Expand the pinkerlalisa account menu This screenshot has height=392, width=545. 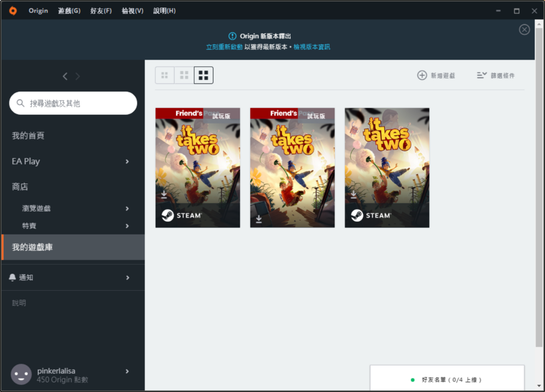pos(127,371)
